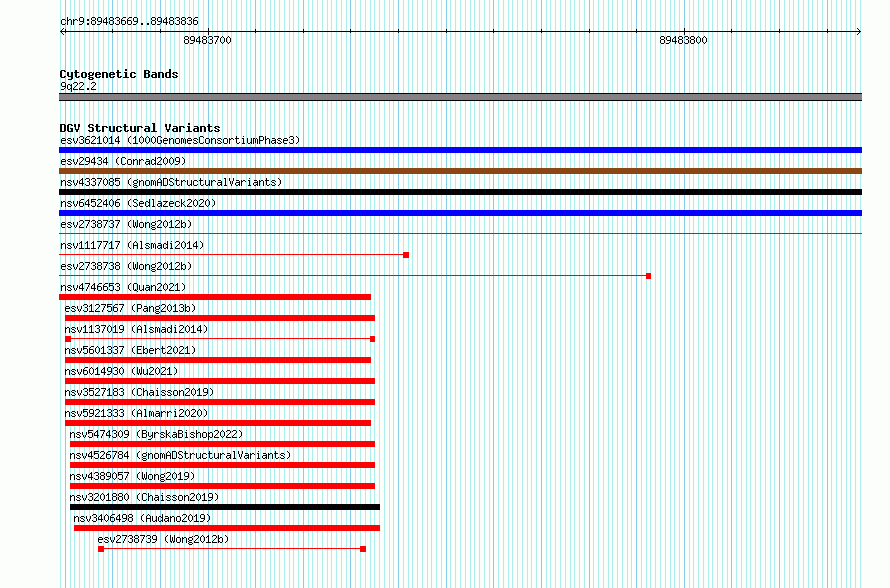Open variant esv29434 (Conrad2009) label
Screen dimensions: 890x588
(x=123, y=161)
